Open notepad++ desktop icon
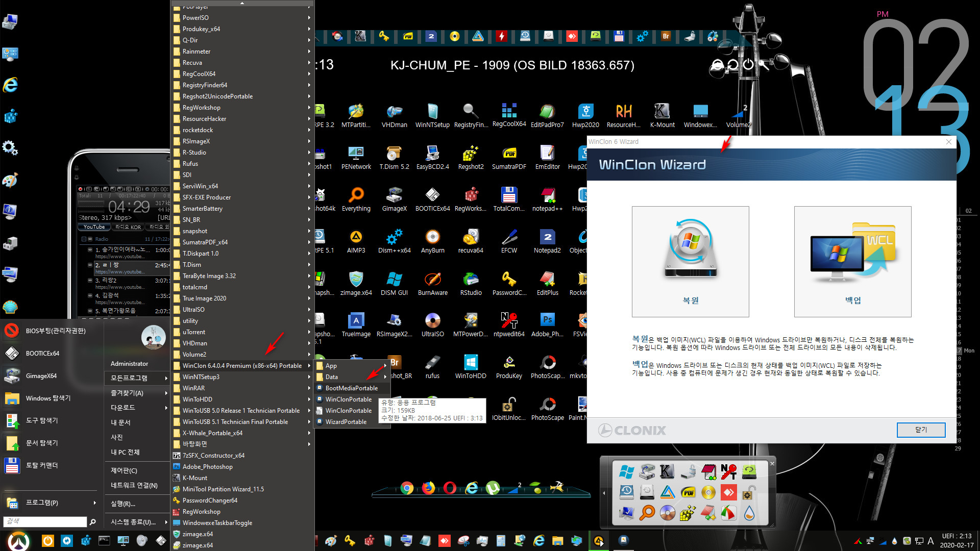 pos(547,199)
